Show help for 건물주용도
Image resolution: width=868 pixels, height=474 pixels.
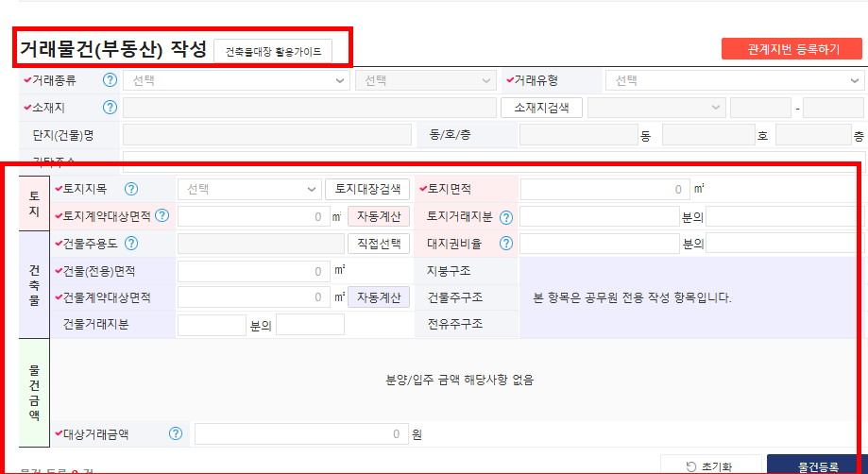(131, 243)
